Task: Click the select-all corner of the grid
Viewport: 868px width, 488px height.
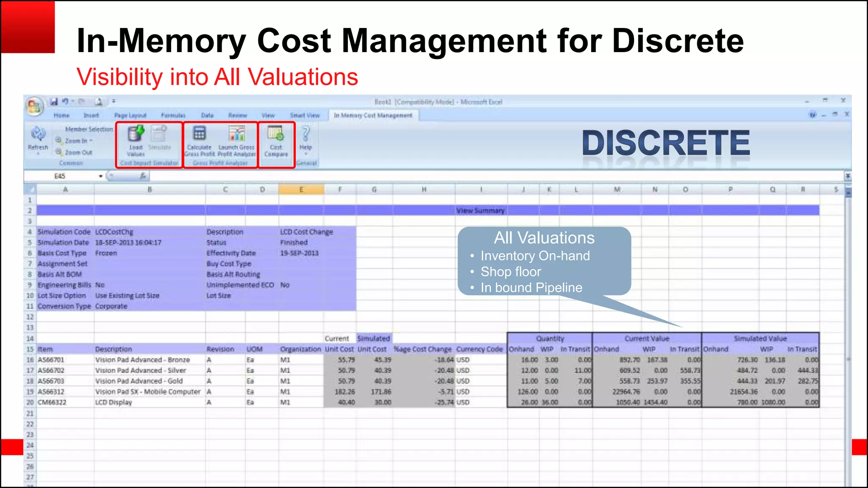Action: (x=30, y=190)
